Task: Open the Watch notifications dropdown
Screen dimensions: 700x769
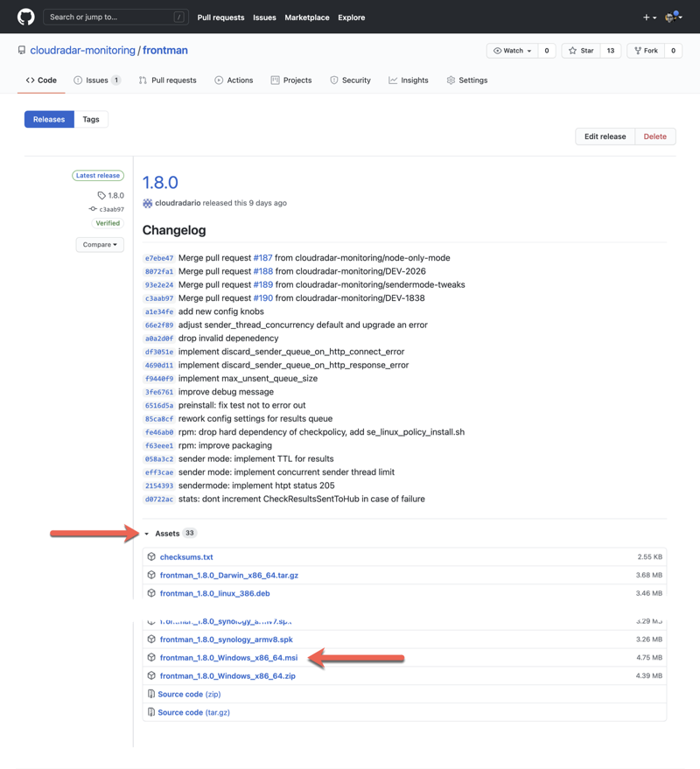Action: coord(512,51)
